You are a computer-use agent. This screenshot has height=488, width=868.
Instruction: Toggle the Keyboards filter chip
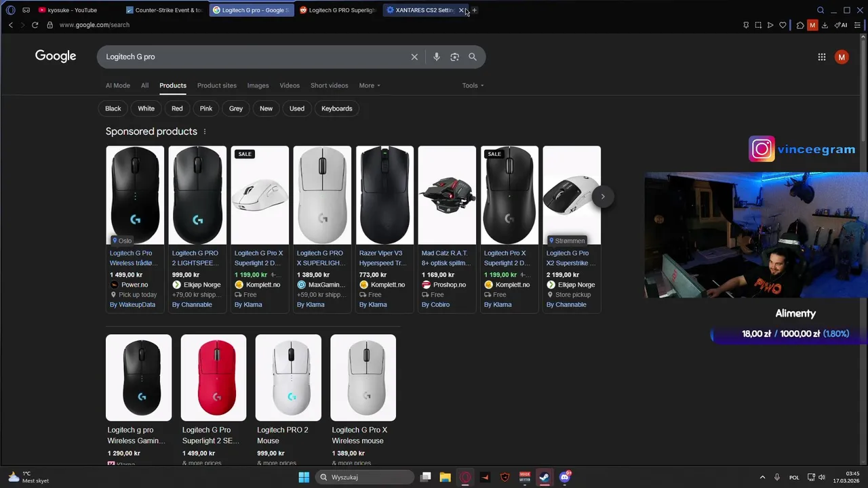[x=337, y=108]
